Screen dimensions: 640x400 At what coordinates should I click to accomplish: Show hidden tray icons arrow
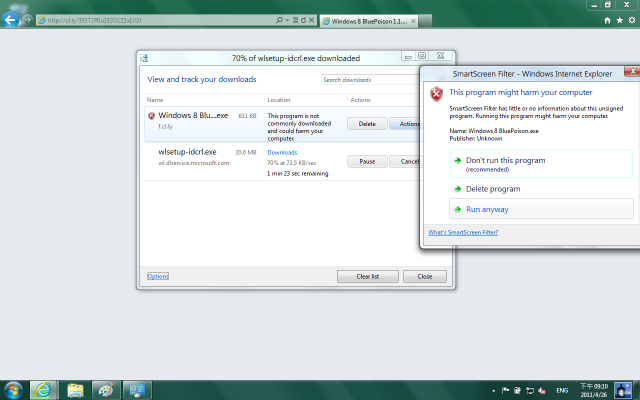click(x=493, y=391)
